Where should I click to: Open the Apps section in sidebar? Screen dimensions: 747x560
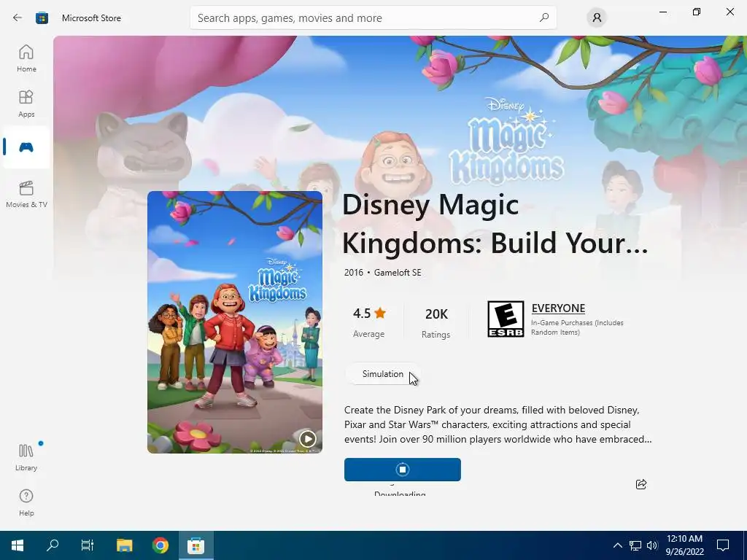[x=26, y=104]
